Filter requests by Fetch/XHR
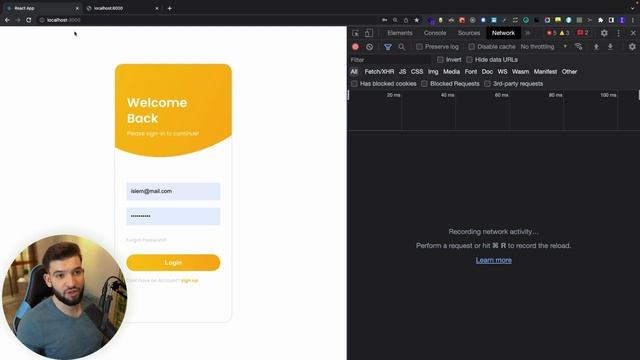 pyautogui.click(x=379, y=72)
